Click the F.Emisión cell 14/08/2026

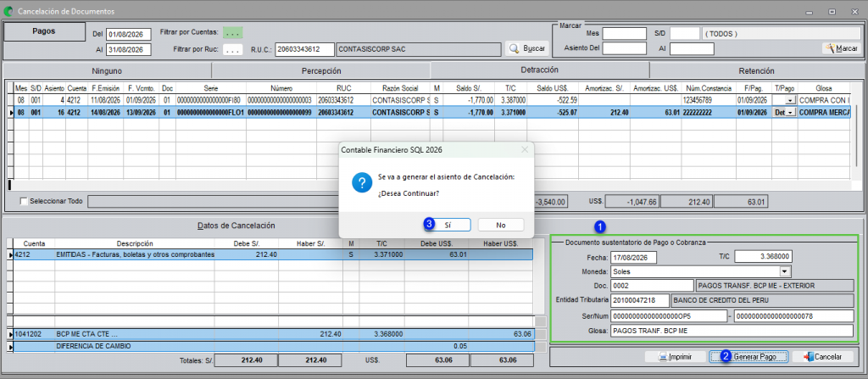[x=105, y=112]
